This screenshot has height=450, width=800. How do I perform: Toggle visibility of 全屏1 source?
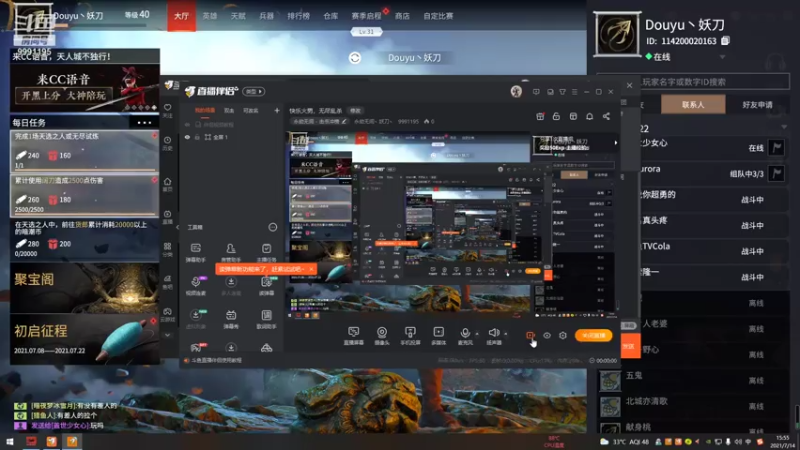coord(187,137)
